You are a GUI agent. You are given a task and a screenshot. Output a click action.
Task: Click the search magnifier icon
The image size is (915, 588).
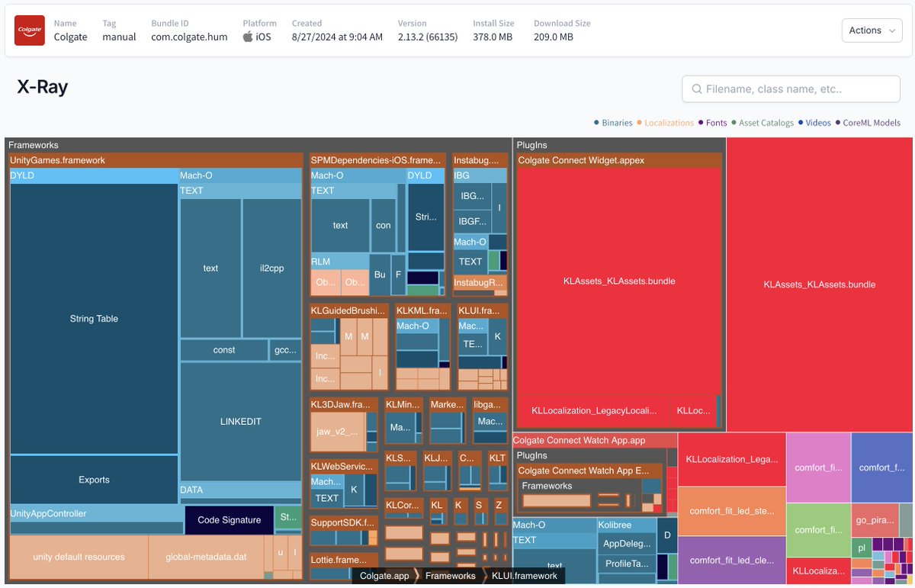point(696,89)
